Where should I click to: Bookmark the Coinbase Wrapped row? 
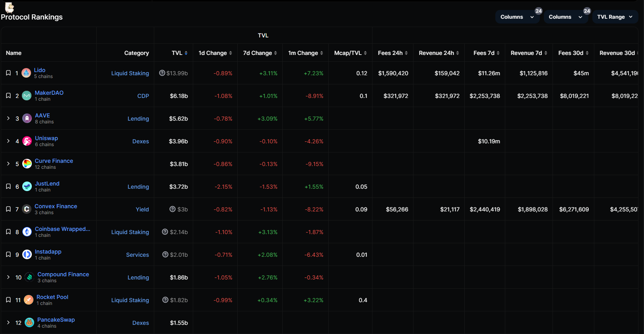point(8,232)
